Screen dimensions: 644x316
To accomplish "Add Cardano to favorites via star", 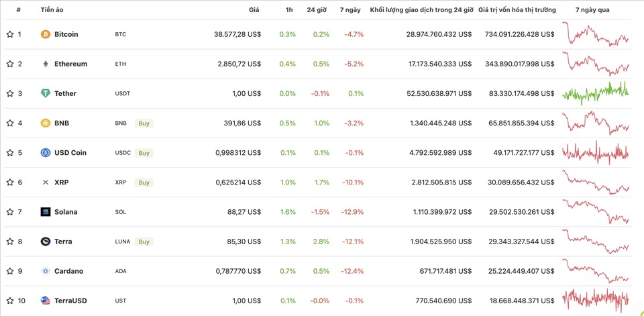I will [x=10, y=271].
